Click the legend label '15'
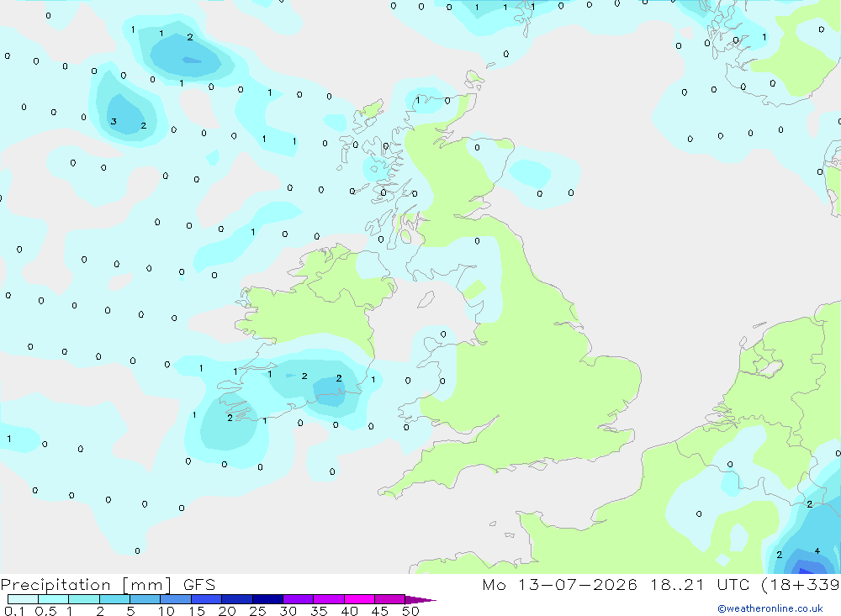The image size is (841, 616). pyautogui.click(x=197, y=611)
